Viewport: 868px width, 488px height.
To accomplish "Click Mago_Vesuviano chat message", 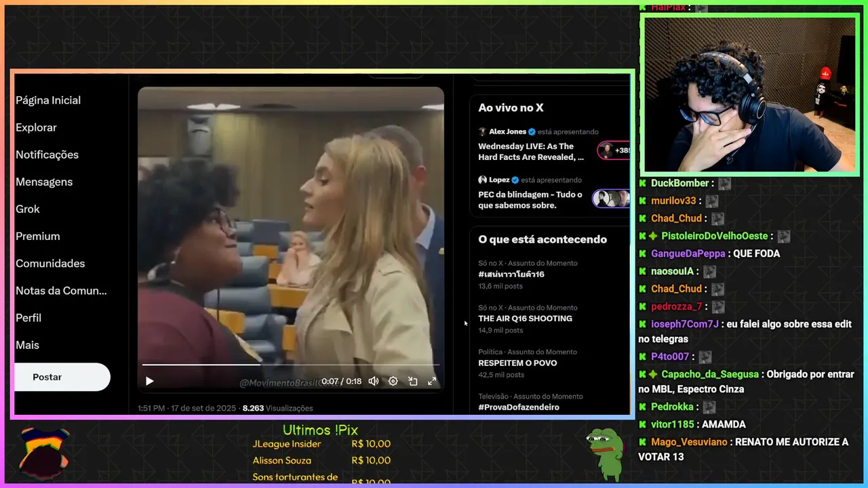I will pyautogui.click(x=745, y=449).
